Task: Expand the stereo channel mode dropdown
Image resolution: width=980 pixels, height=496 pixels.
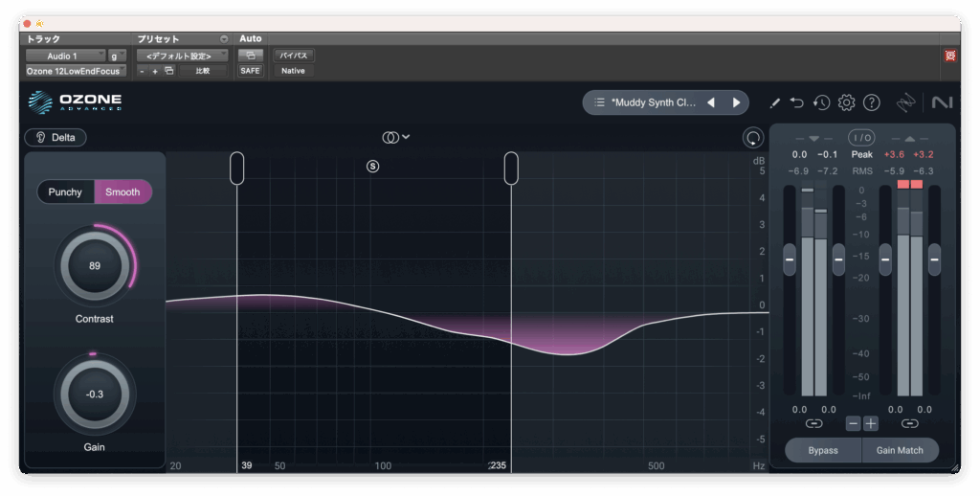Action: coord(396,137)
